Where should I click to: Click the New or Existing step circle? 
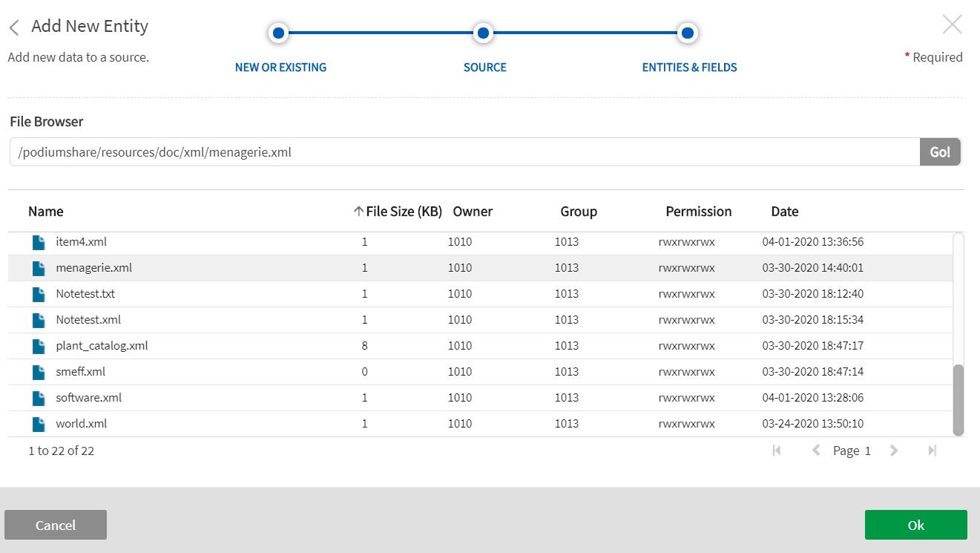(x=278, y=33)
